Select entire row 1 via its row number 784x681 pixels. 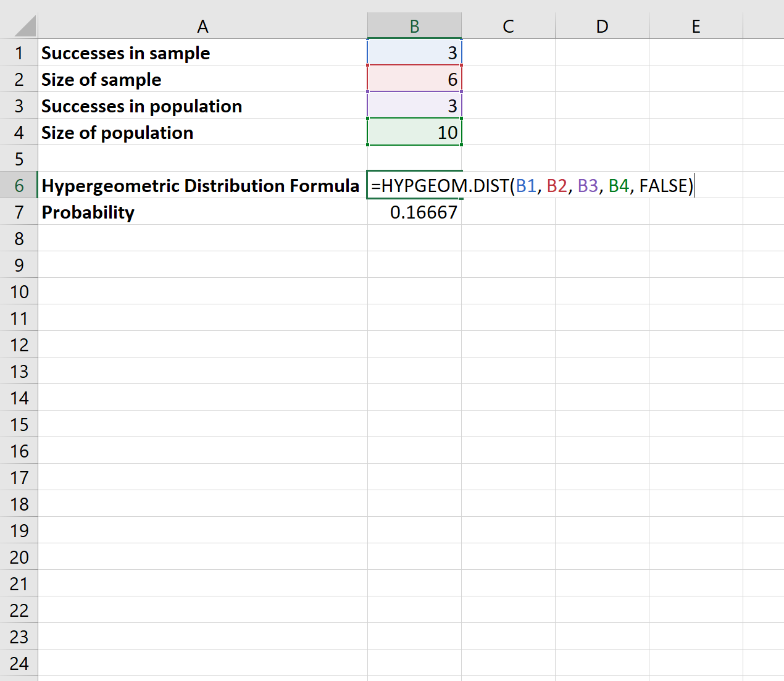point(19,52)
